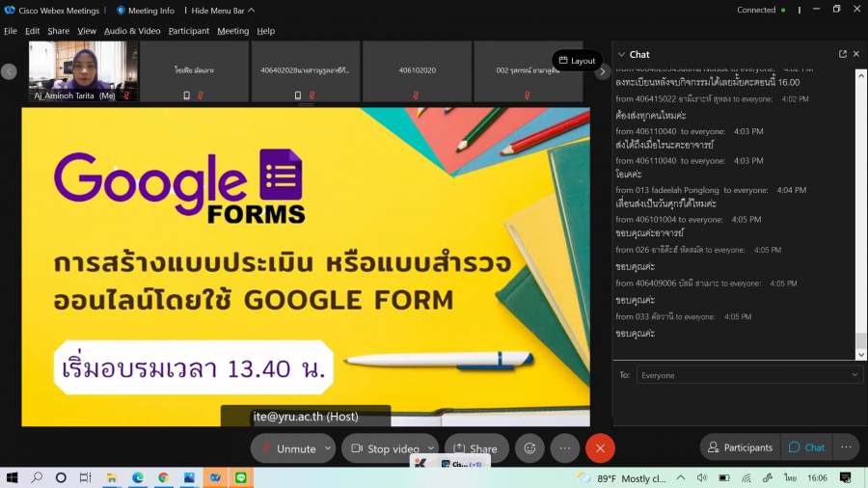Close the Chat panel

[856, 54]
